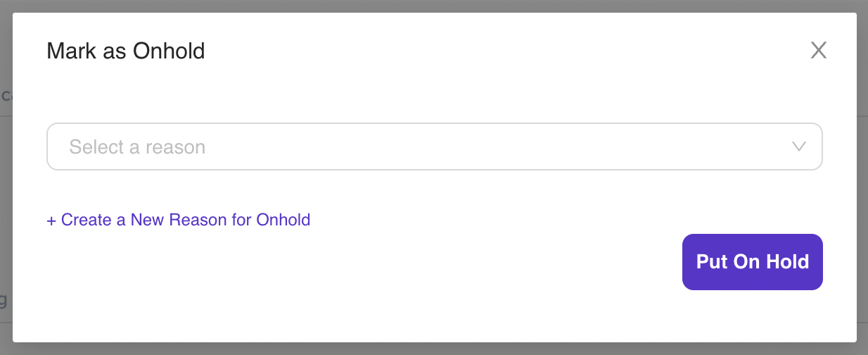Select the reason field's empty area
The height and width of the screenshot is (355, 868).
coord(492,147)
